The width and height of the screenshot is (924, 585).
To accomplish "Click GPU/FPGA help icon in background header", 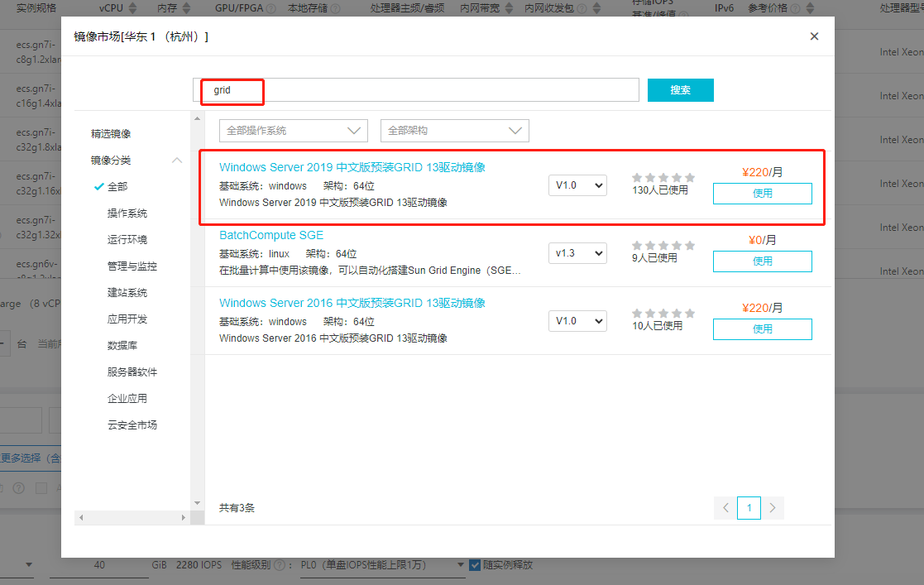I will [x=271, y=8].
